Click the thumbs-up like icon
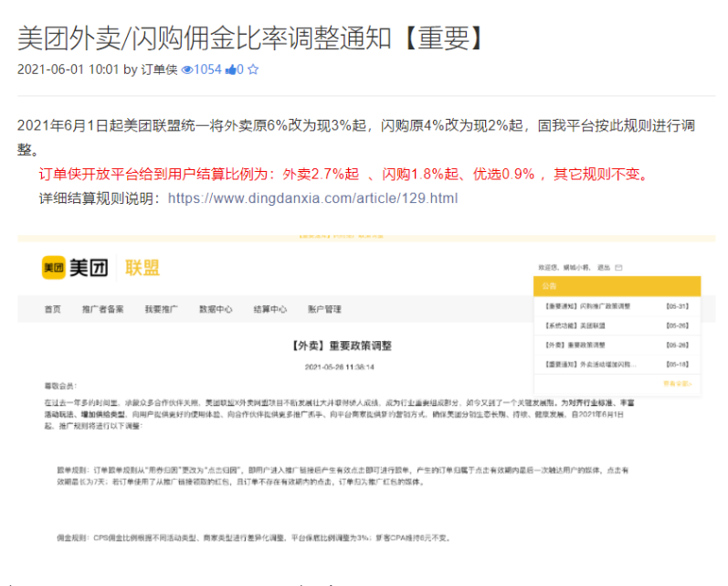 point(230,69)
